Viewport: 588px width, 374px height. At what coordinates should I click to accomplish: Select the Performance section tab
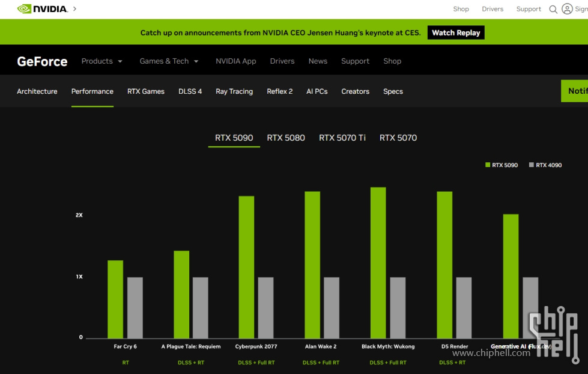[x=92, y=91]
